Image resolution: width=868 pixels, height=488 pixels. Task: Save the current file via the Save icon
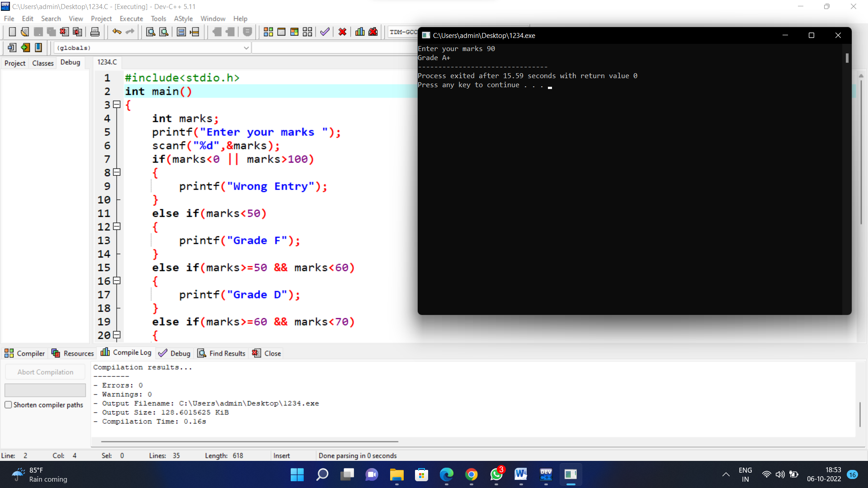[x=38, y=32]
